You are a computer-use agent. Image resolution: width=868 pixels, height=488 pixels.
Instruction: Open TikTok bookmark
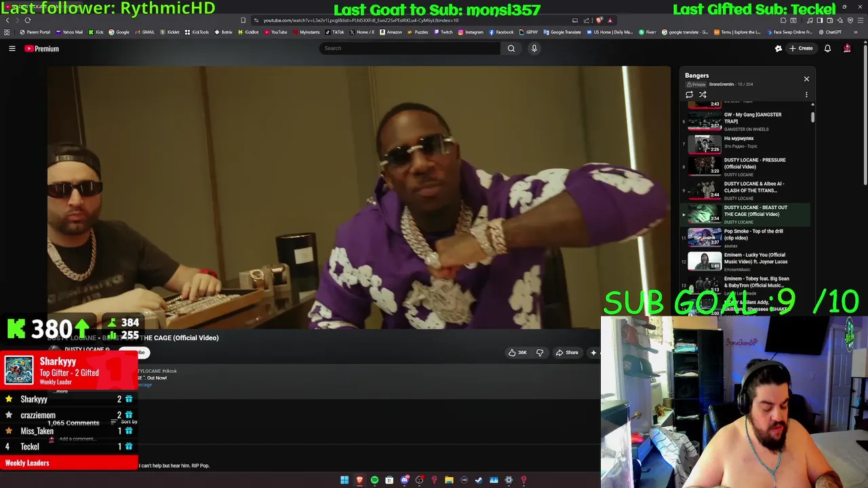tap(334, 32)
